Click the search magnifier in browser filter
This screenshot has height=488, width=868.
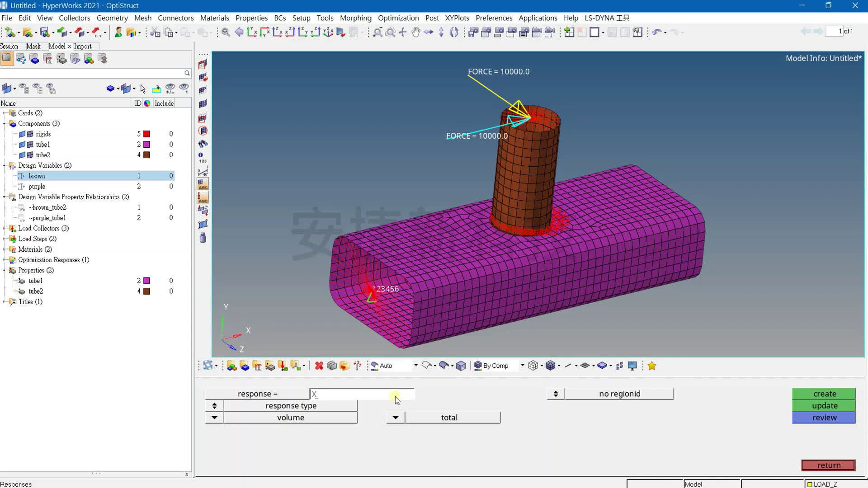click(187, 73)
